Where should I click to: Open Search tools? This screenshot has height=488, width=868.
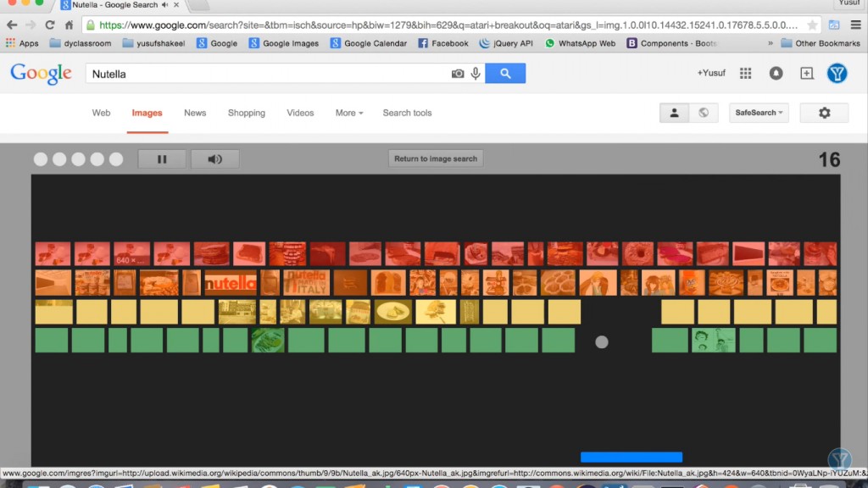point(407,113)
